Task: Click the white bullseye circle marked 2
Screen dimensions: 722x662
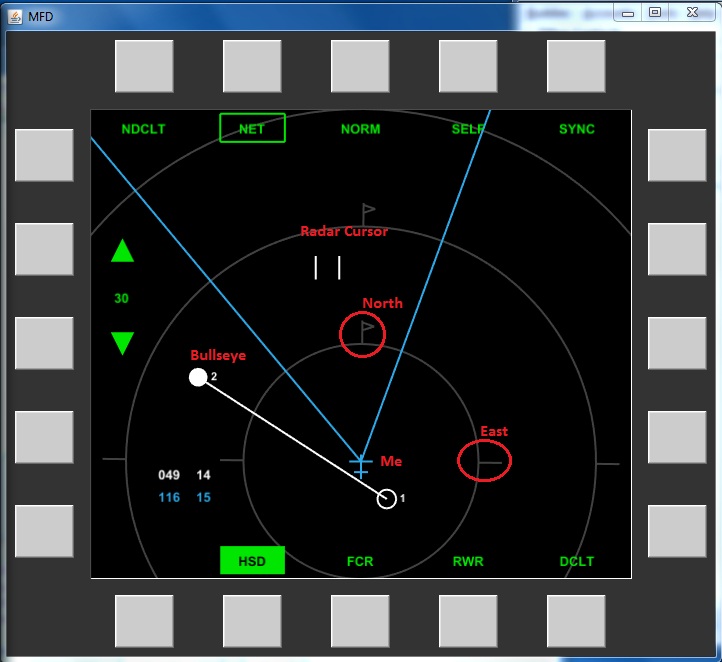Action: (x=198, y=377)
